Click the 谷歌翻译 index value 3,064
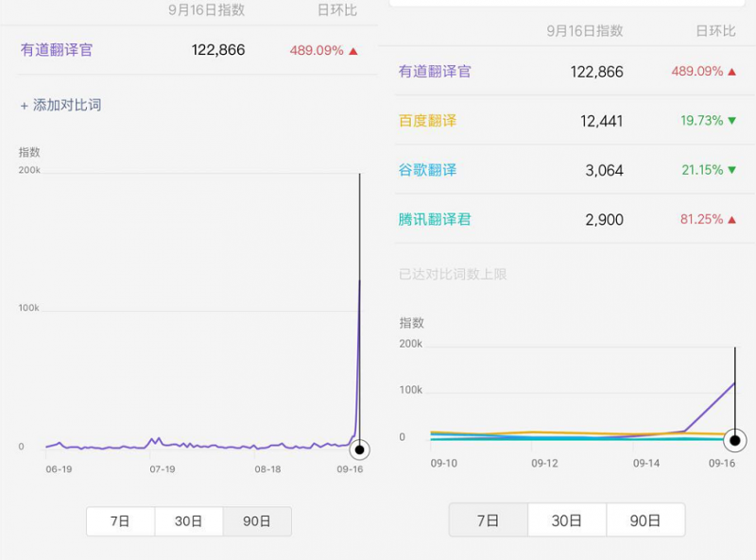 (x=605, y=171)
